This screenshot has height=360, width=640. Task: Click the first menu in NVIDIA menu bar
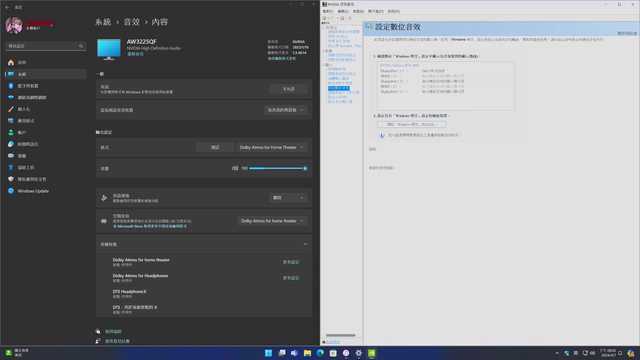[x=328, y=11]
